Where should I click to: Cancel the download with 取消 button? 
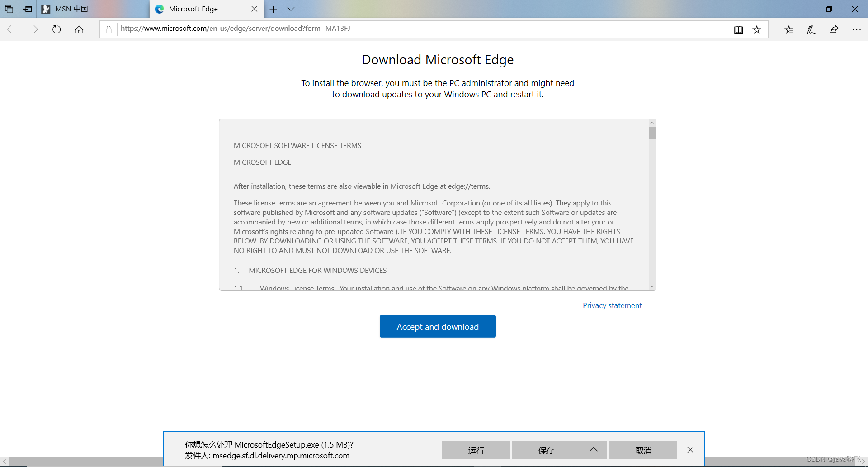(643, 450)
